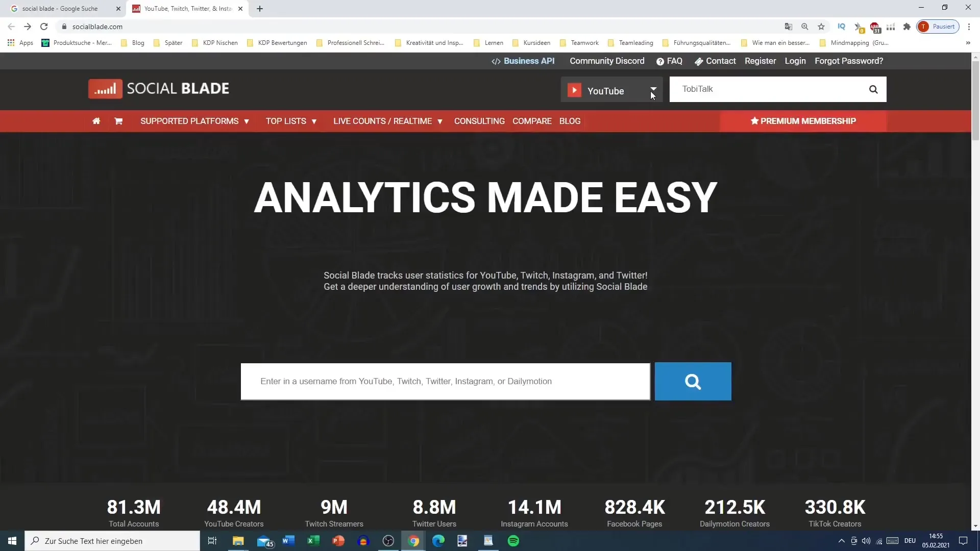Click the Google Translate icon in address bar

(789, 27)
